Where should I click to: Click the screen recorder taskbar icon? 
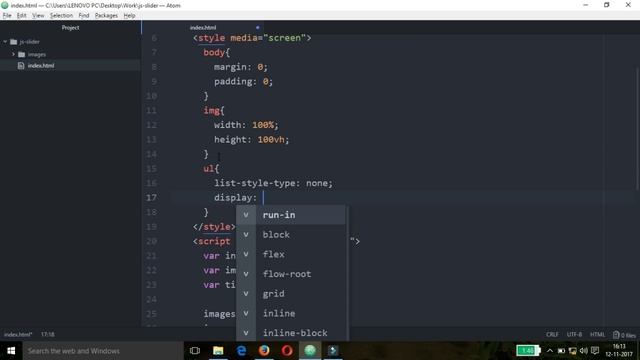coord(333,351)
